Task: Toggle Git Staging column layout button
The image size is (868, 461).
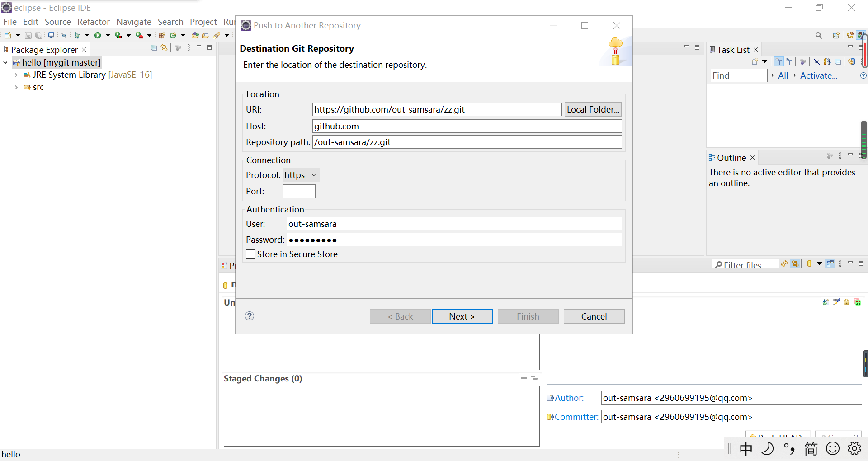Action: tap(830, 263)
